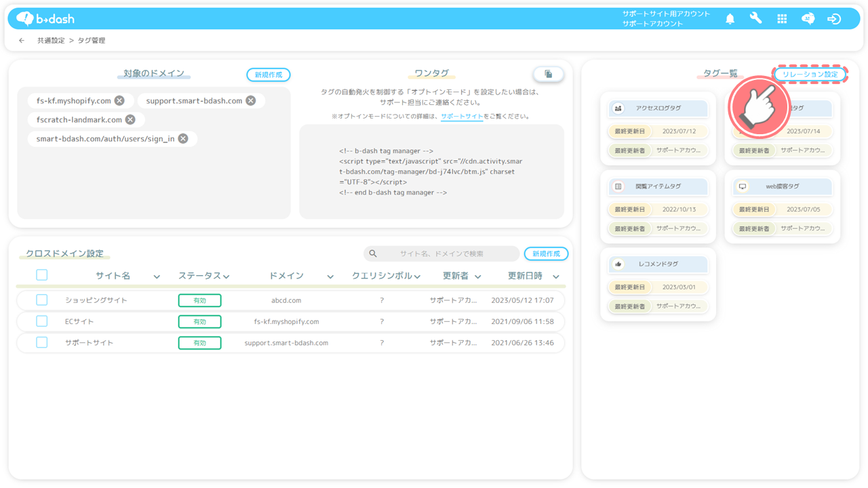The width and height of the screenshot is (868, 488).
Task: Open the support chat icon in header
Action: (808, 19)
